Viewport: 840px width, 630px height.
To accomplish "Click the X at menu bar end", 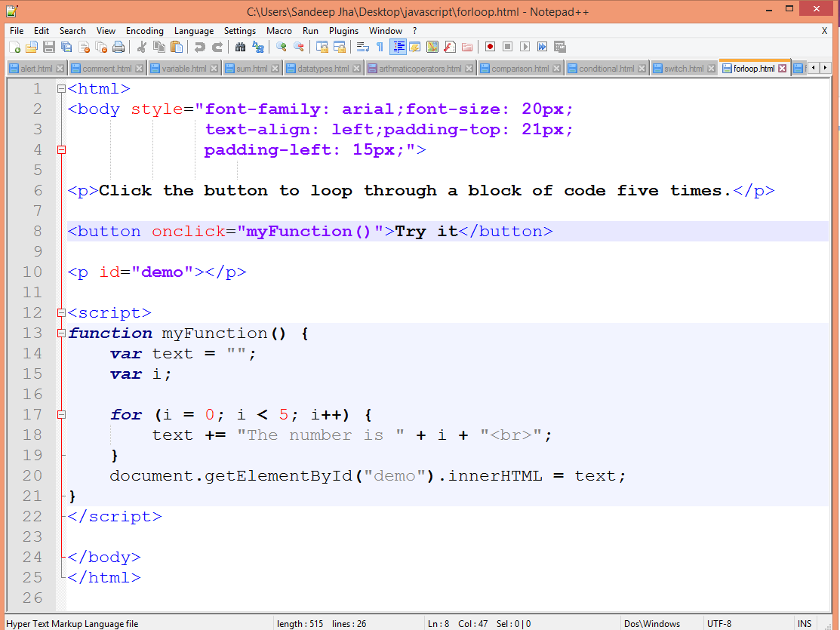I will pos(824,31).
